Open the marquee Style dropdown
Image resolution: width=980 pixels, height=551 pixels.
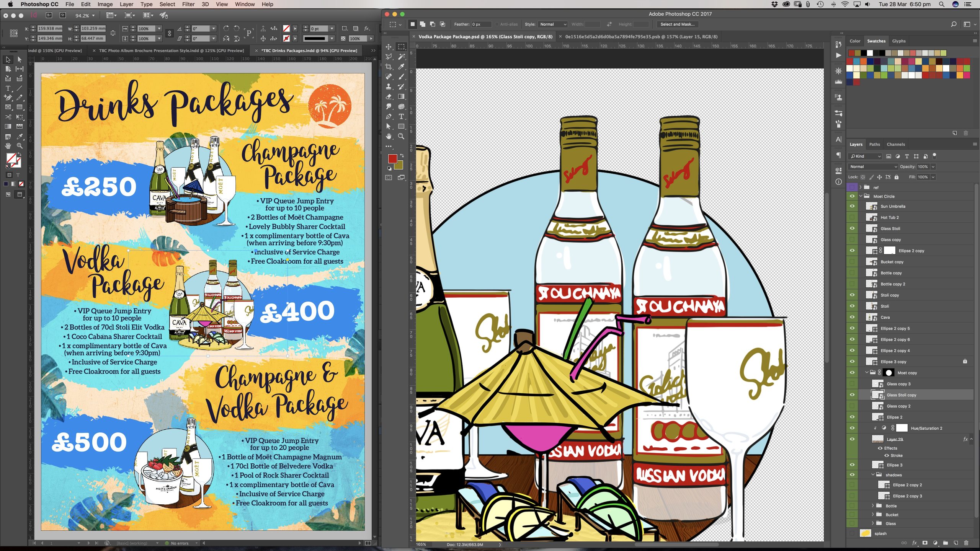[x=553, y=24]
